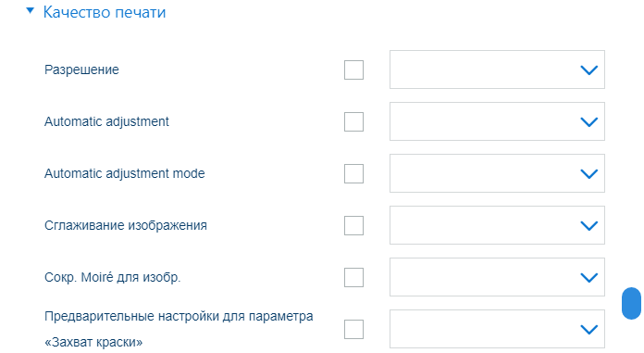This screenshot has width=644, height=353.
Task: Click the Разрешение label text
Action: (81, 69)
